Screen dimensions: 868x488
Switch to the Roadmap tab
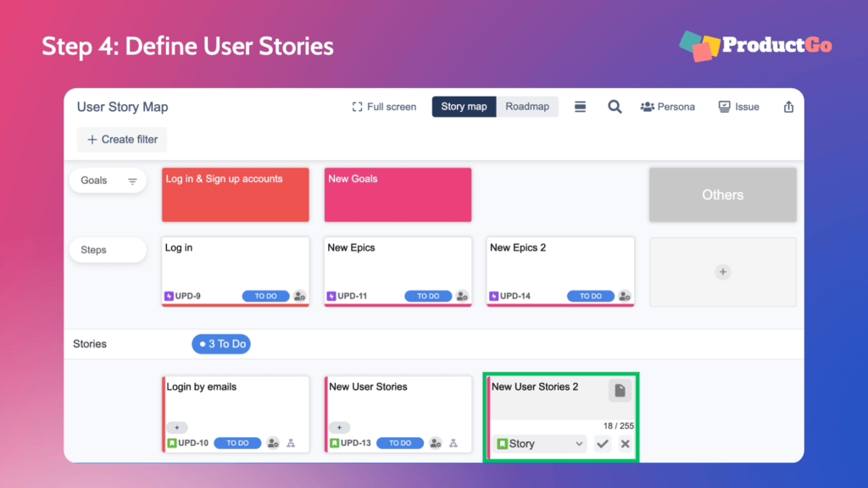pos(527,107)
